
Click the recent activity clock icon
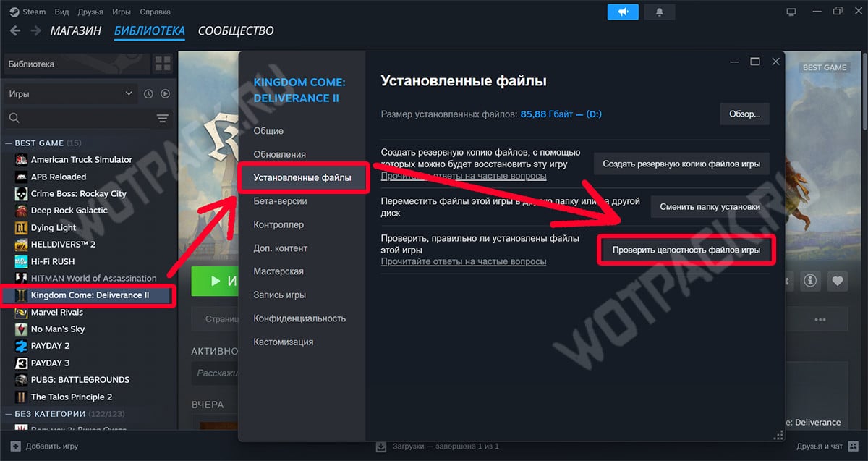pos(148,94)
